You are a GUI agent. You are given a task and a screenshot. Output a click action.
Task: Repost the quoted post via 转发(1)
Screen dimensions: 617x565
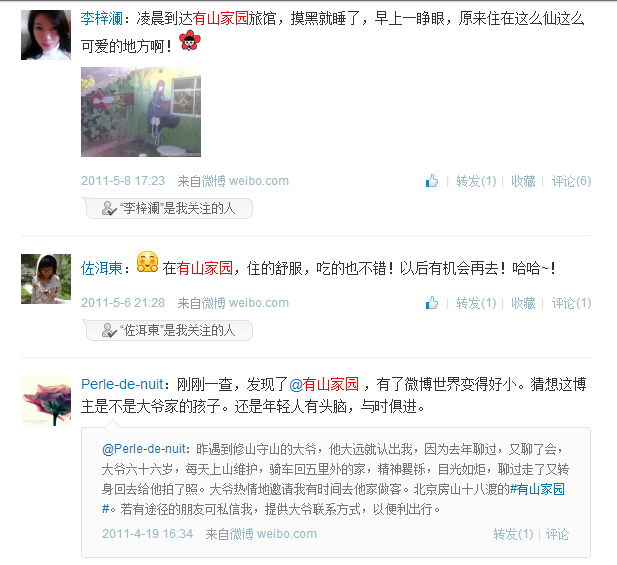513,534
